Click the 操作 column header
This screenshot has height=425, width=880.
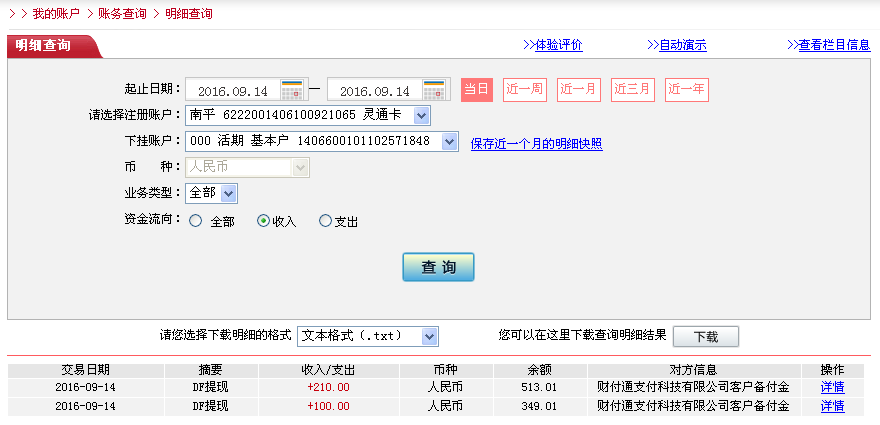pos(832,370)
